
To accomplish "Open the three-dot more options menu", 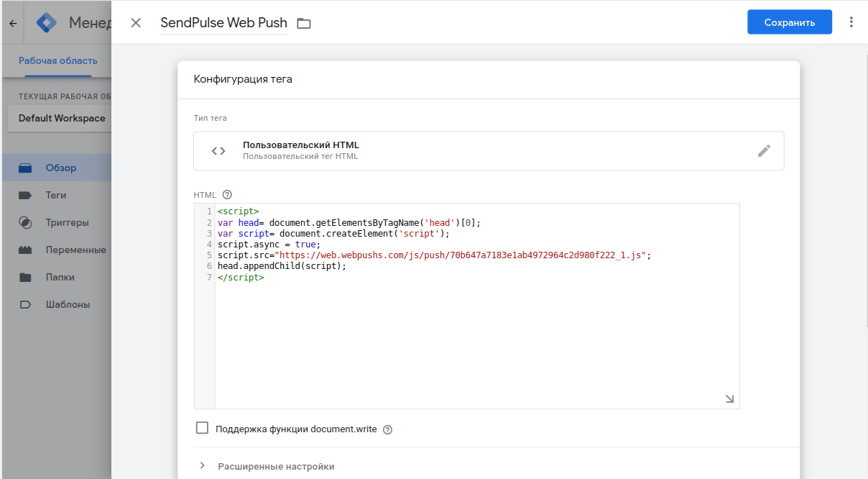I will click(x=851, y=22).
